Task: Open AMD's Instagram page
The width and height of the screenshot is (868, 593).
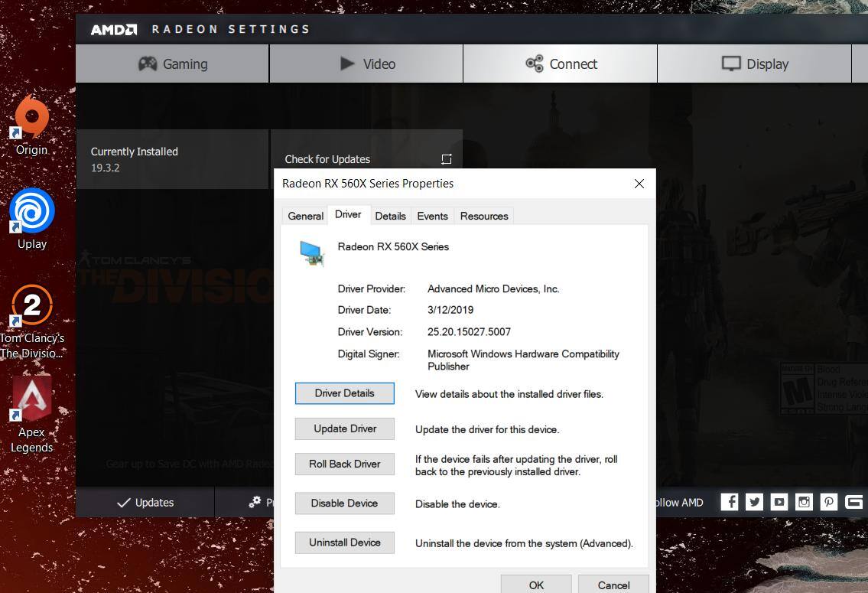Action: (x=804, y=502)
